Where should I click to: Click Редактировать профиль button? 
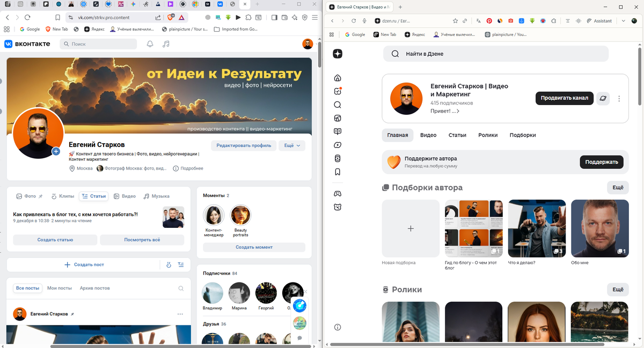[244, 145]
